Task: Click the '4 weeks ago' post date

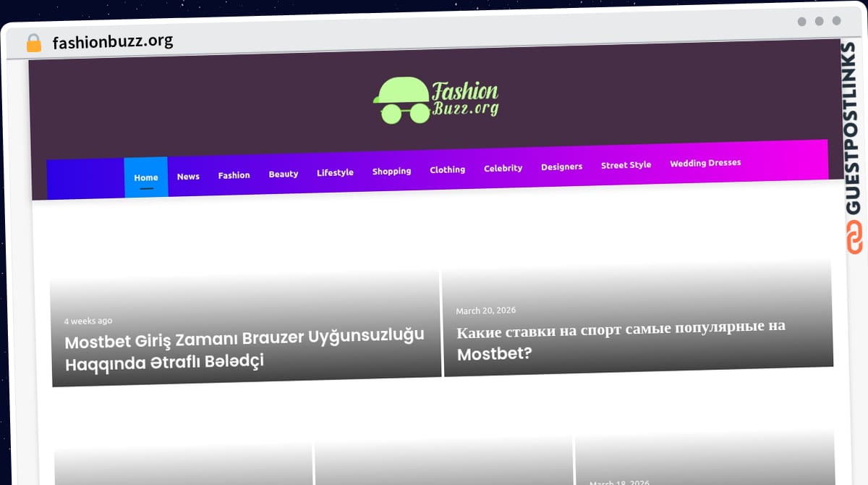Action: click(x=88, y=321)
